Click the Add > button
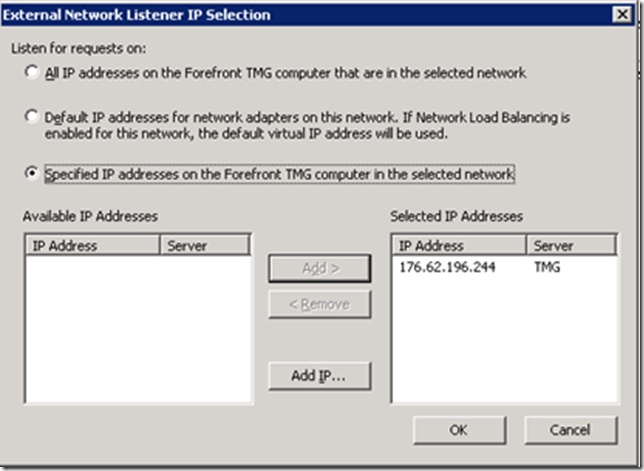Image resolution: width=644 pixels, height=471 pixels. click(x=319, y=270)
